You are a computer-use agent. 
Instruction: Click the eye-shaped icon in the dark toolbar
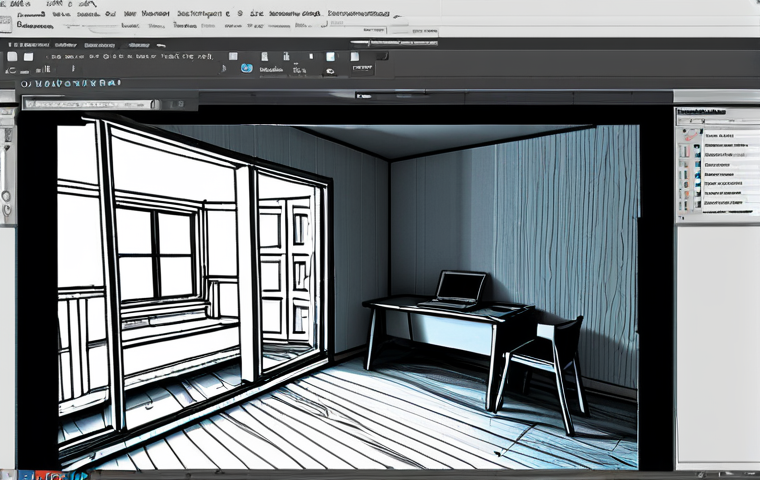click(x=330, y=71)
